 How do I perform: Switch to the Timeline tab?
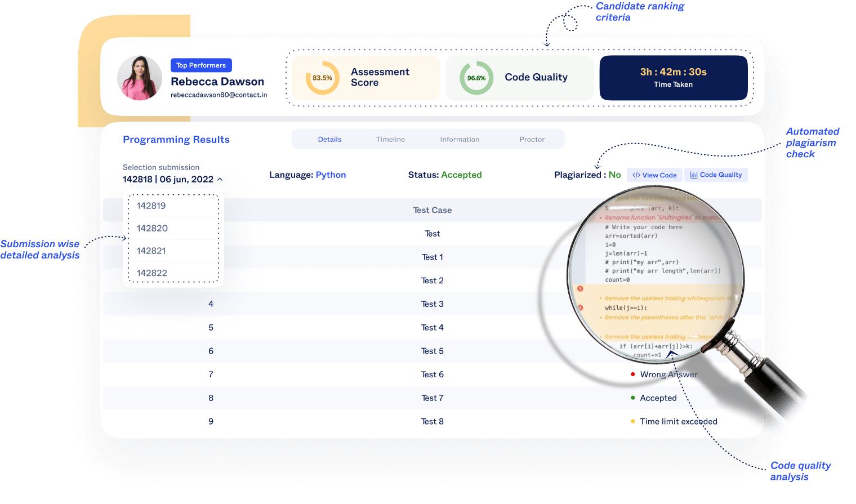pyautogui.click(x=390, y=139)
